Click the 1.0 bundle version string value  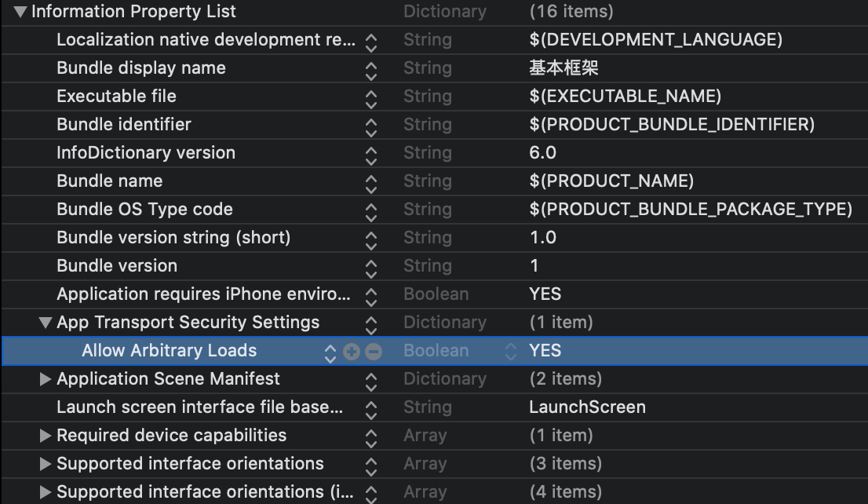point(543,238)
